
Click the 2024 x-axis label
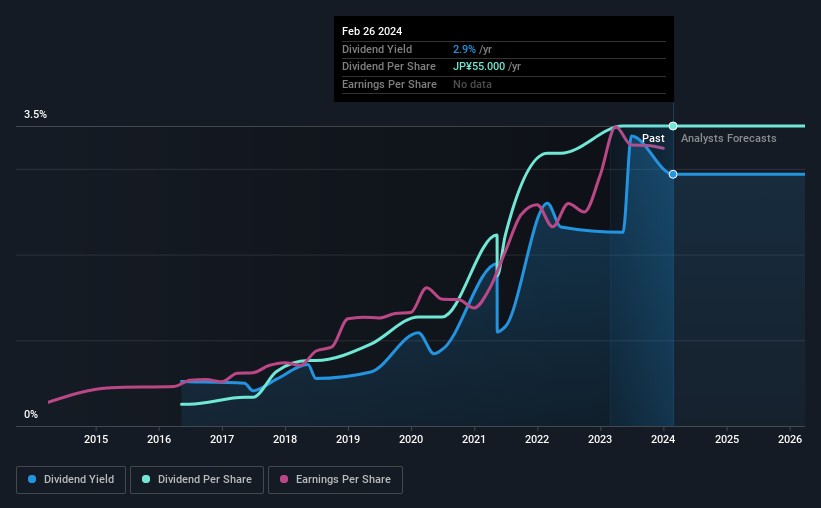pos(663,439)
